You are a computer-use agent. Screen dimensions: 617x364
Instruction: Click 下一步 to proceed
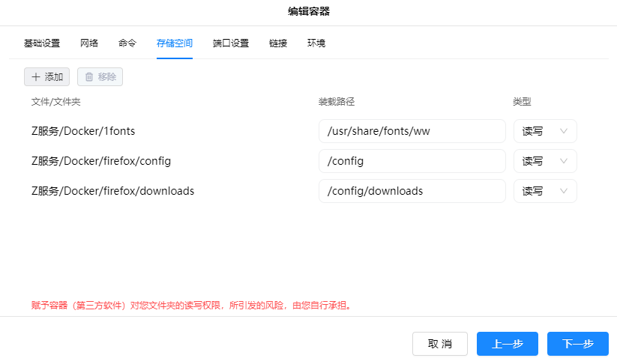[x=577, y=344]
